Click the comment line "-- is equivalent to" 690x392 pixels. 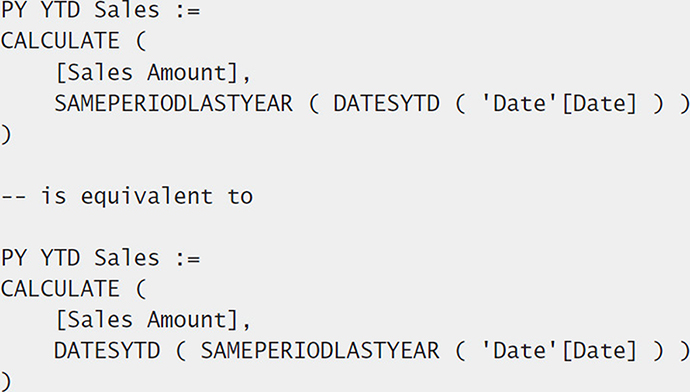(x=127, y=196)
